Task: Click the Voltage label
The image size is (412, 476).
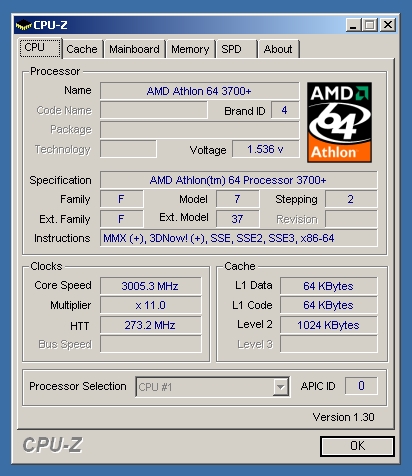Action: point(208,150)
